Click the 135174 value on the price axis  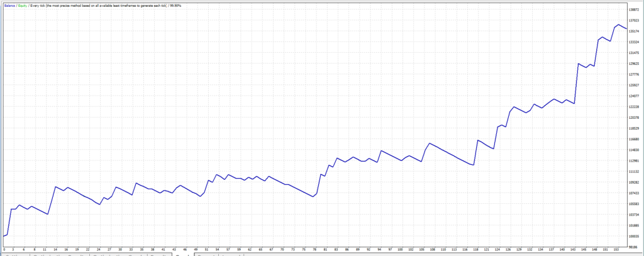point(635,31)
